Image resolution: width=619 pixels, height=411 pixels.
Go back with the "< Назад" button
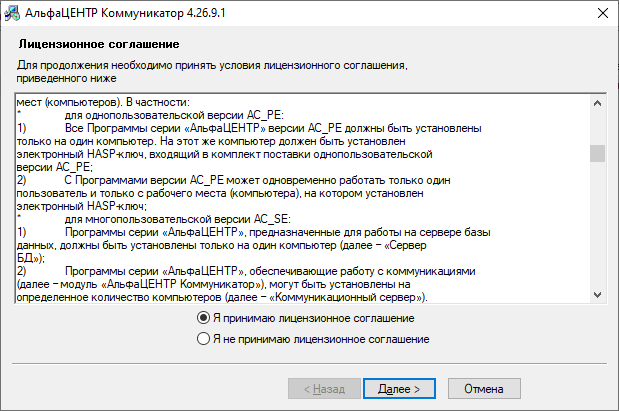tap(317, 387)
